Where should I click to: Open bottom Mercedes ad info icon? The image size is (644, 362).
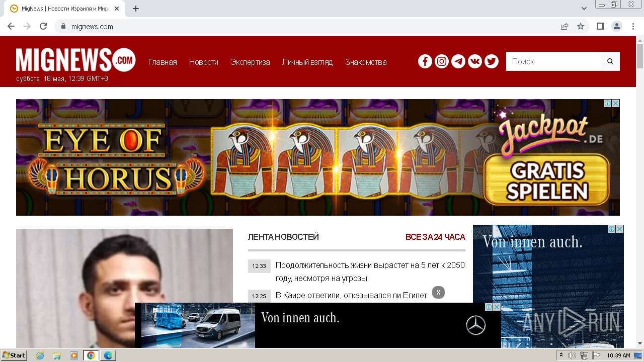[x=489, y=307]
